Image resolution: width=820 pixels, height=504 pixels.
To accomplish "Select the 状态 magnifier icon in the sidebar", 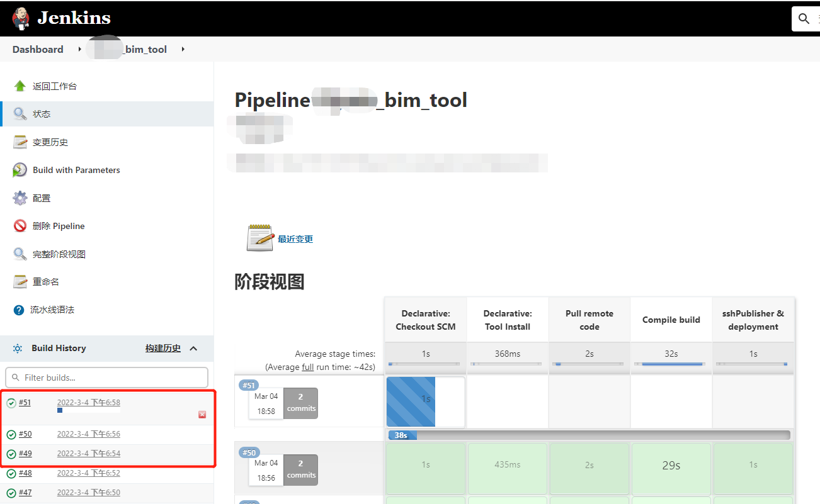I will (x=20, y=114).
